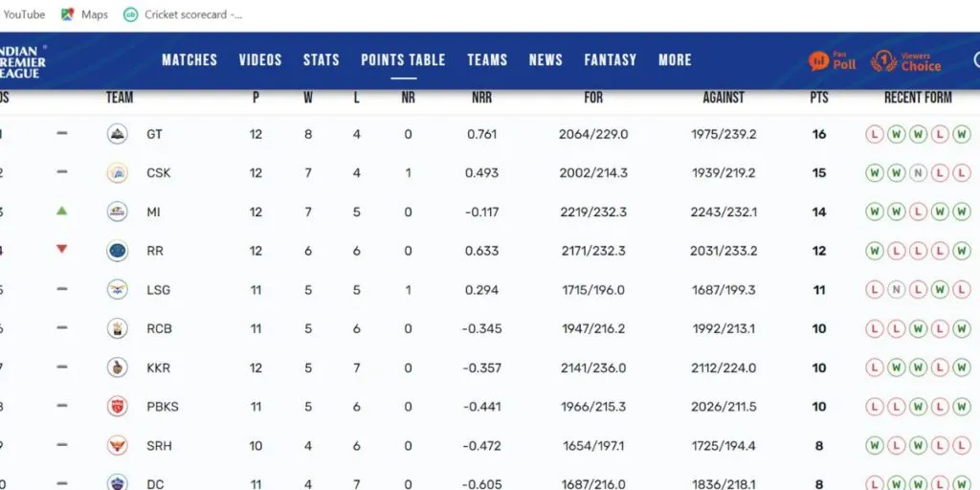Click GT's latest W recent form badge
This screenshot has width=980, height=490.
pos(962,134)
